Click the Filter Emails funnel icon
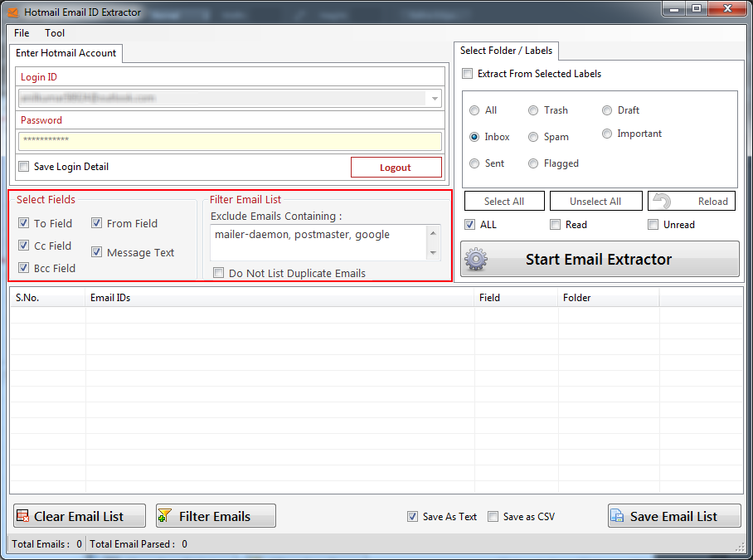Screen dimensions: 753x560 (165, 516)
